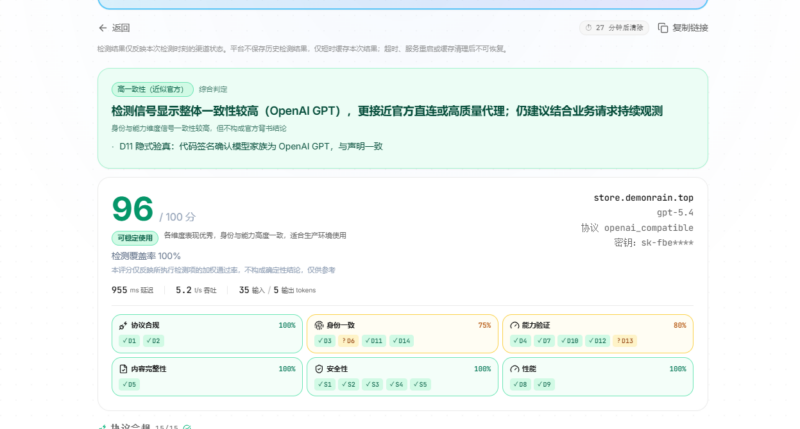Select the D2 check chip
800x429 pixels.
[x=153, y=341]
